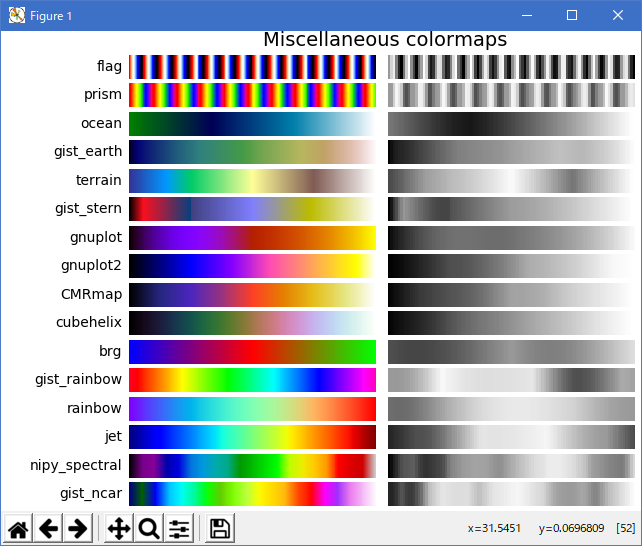Click the 'prism' label
Image resolution: width=642 pixels, height=546 pixels.
103,95
